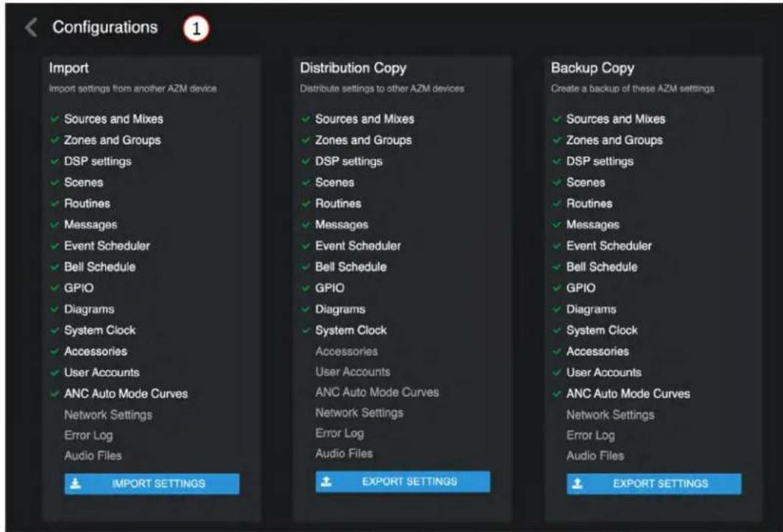This screenshot has width=783, height=532.
Task: Enable Audio Files in Backup Copy
Action: (595, 455)
